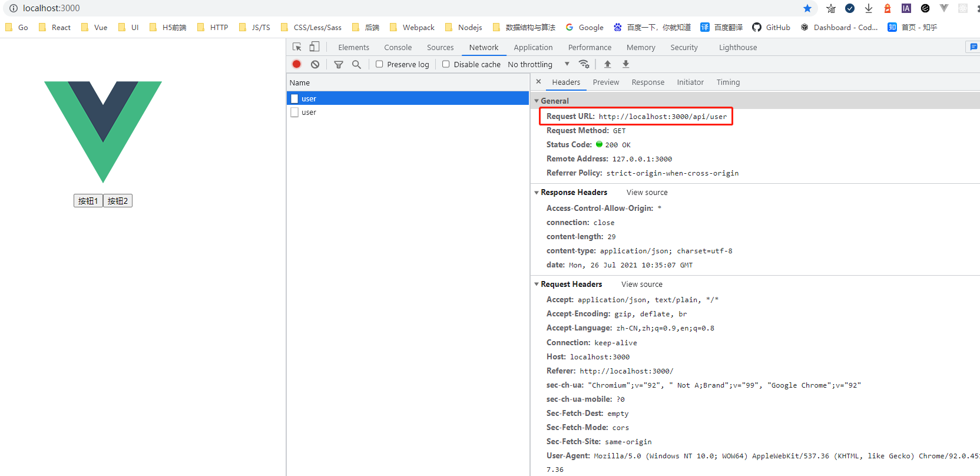Toggle the device toolbar icon
980x476 pixels.
(314, 47)
